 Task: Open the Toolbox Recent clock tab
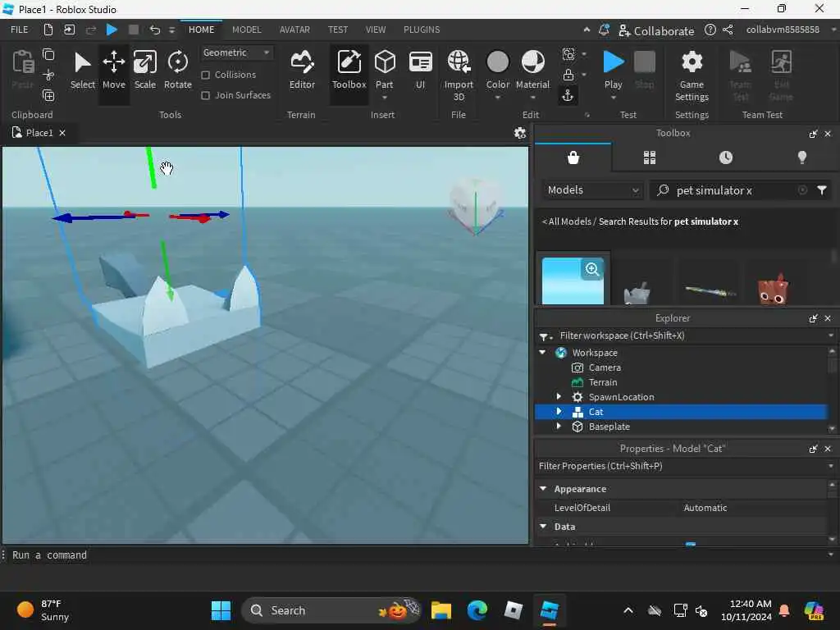(x=725, y=157)
